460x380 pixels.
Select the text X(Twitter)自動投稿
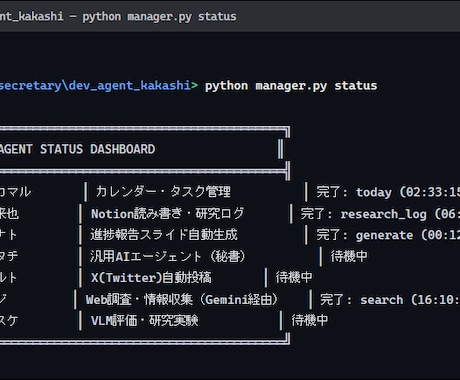click(151, 277)
